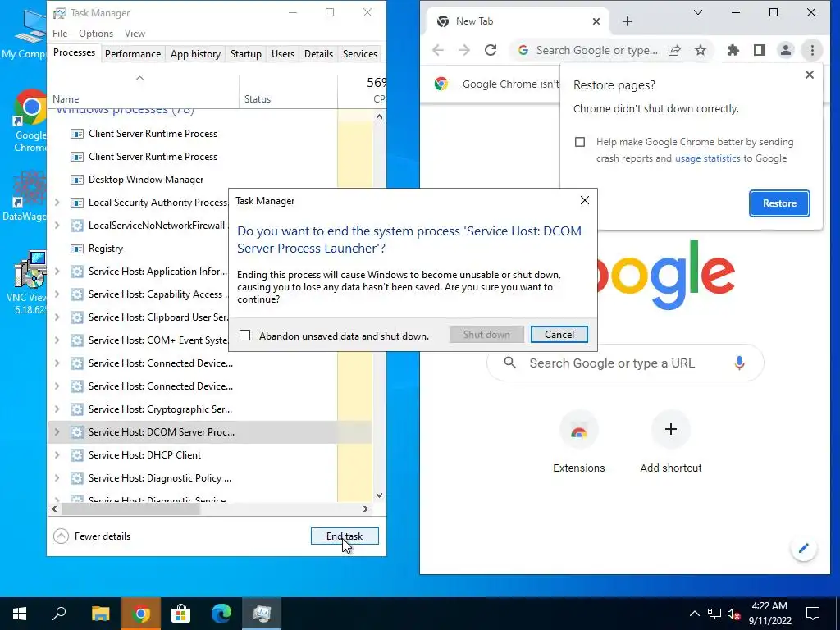The width and height of the screenshot is (840, 630).
Task: Focus Google search box on page
Action: coord(625,363)
